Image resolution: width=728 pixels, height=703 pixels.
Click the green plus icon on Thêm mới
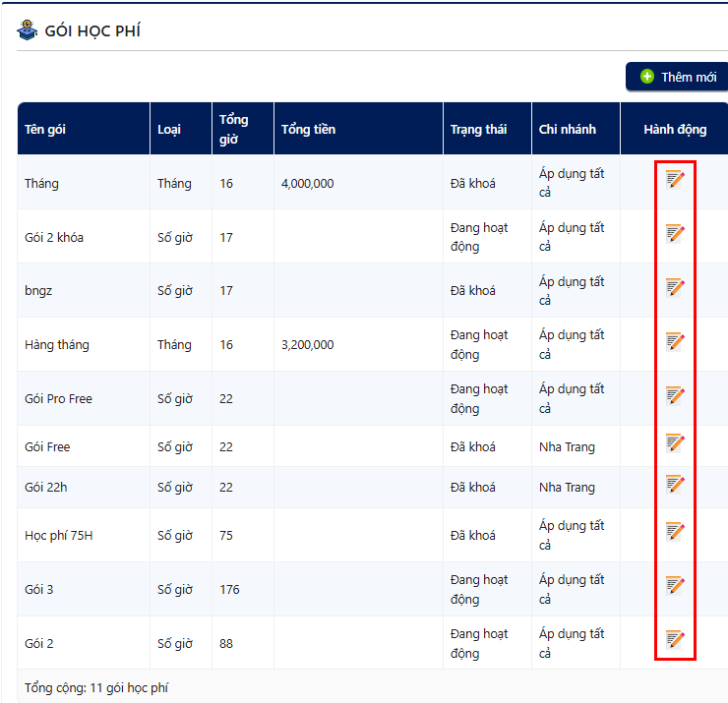(x=647, y=77)
